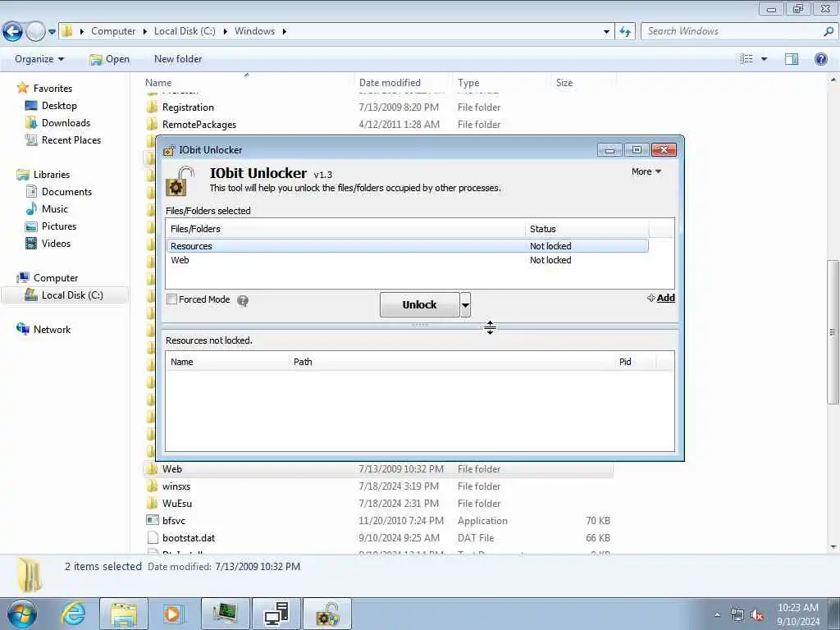This screenshot has height=630, width=840.
Task: Toggle the Explorer preview pane icon
Action: tap(792, 59)
